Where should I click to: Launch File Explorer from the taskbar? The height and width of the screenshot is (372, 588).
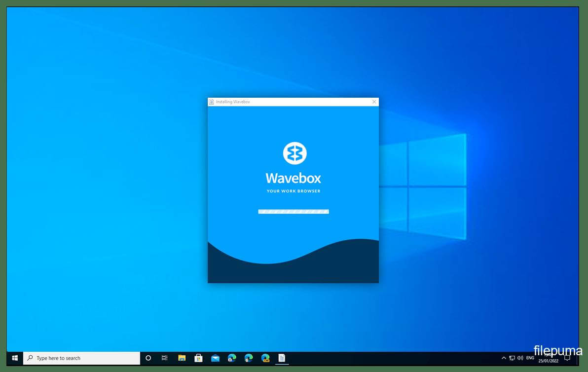coord(182,358)
